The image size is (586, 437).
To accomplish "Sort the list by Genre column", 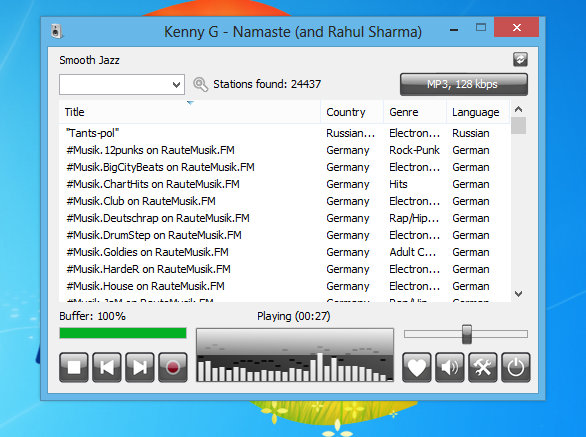I will [x=415, y=112].
